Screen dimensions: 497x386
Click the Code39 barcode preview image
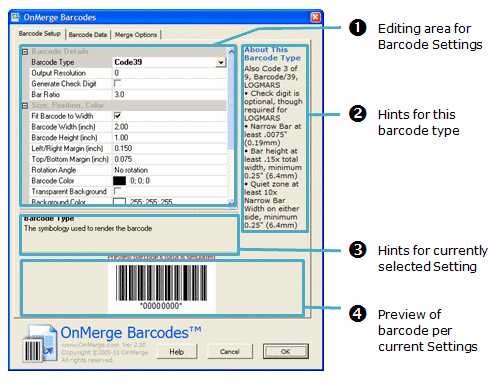point(162,287)
